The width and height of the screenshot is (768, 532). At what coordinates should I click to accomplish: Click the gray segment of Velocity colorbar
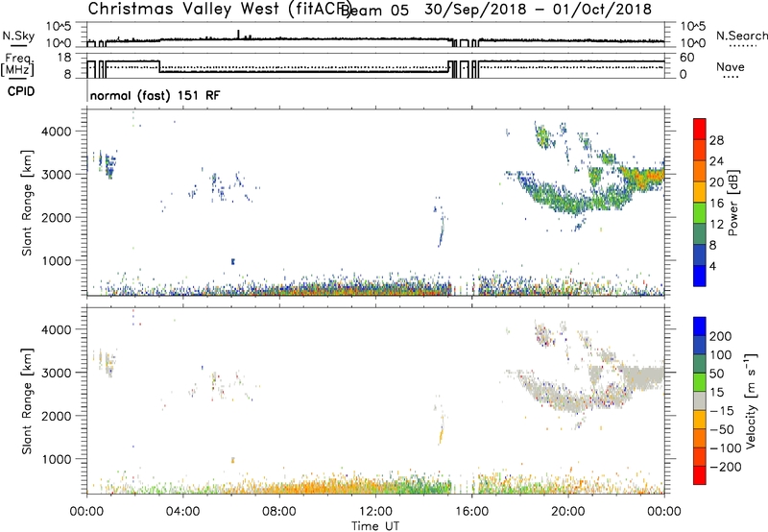pyautogui.click(x=700, y=401)
